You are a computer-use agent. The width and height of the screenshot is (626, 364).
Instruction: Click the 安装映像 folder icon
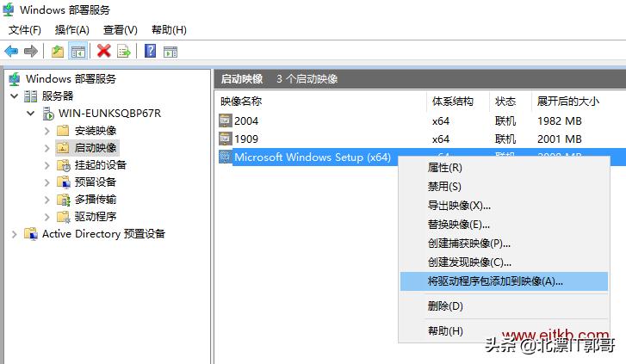click(x=63, y=131)
